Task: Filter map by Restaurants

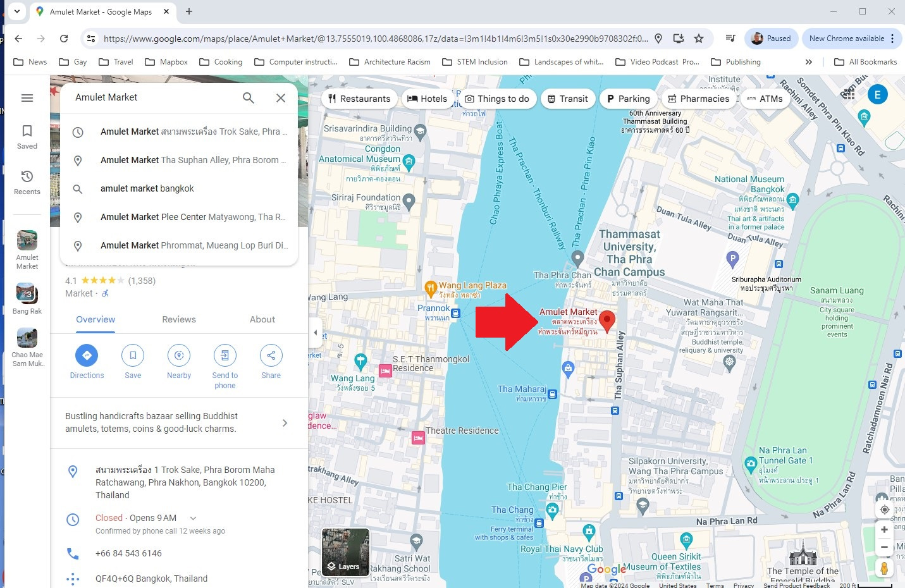Action: [x=359, y=99]
